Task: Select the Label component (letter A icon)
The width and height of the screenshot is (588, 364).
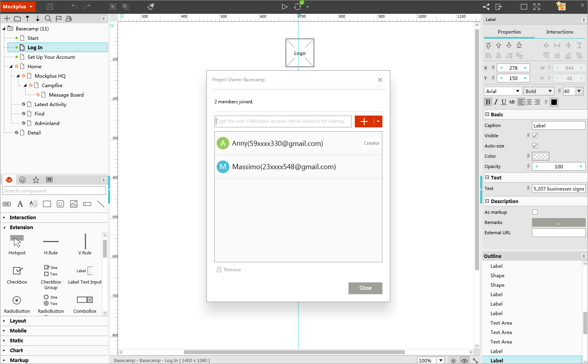Action: pyautogui.click(x=20, y=204)
